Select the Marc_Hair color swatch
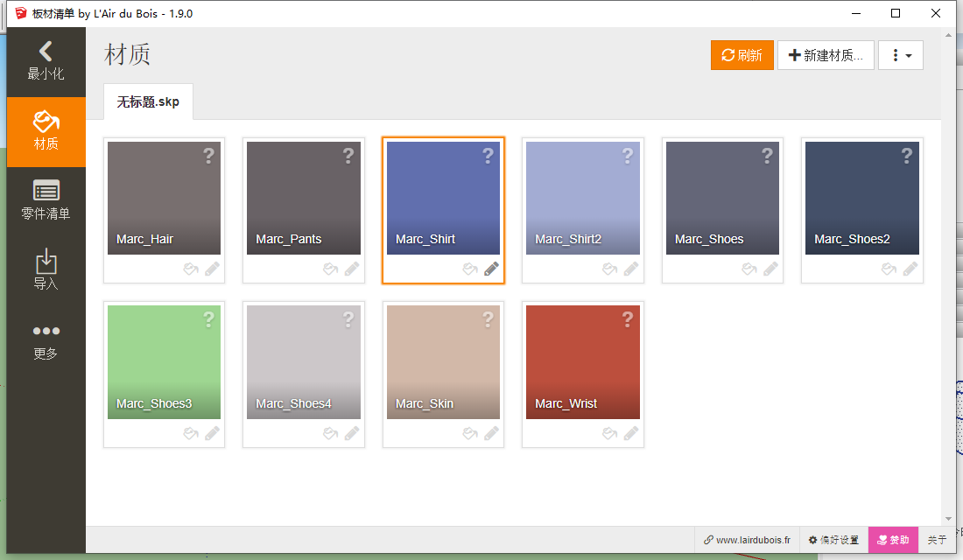This screenshot has height=560, width=963. 164,198
